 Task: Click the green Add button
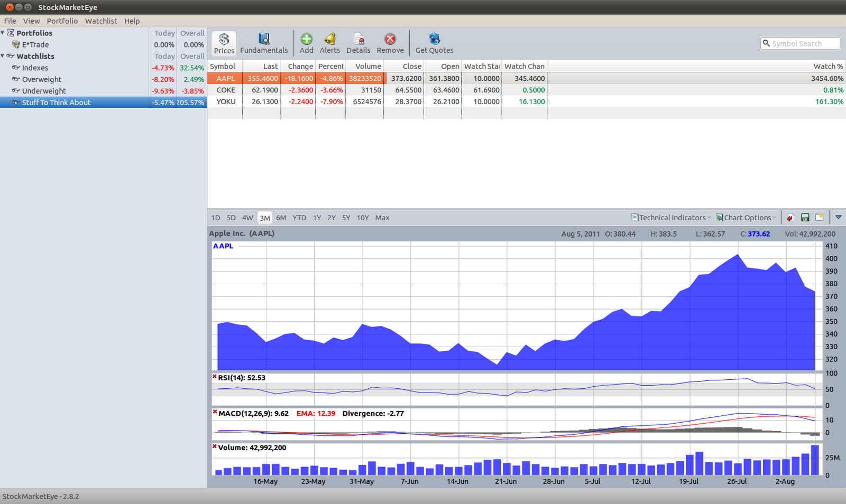307,43
